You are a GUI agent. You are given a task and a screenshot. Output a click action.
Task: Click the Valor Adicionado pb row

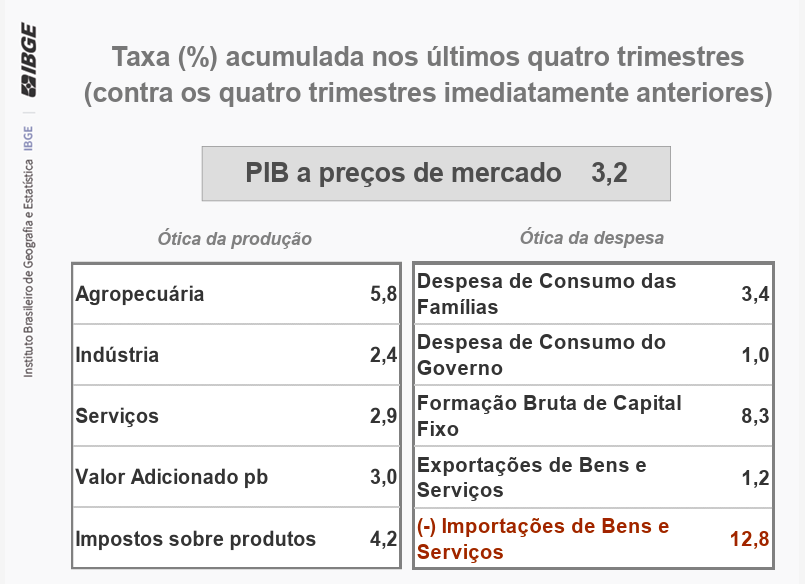coord(172,477)
